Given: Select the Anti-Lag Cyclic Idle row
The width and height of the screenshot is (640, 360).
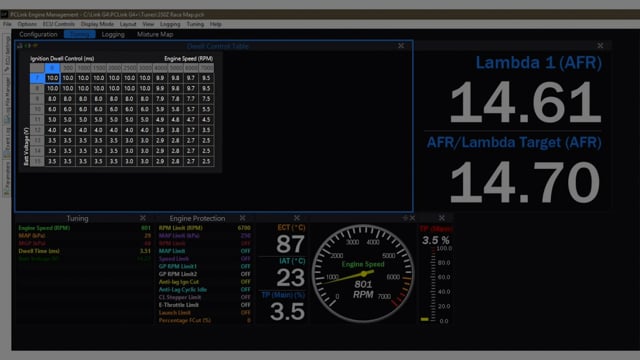Looking at the screenshot, I should pos(204,290).
